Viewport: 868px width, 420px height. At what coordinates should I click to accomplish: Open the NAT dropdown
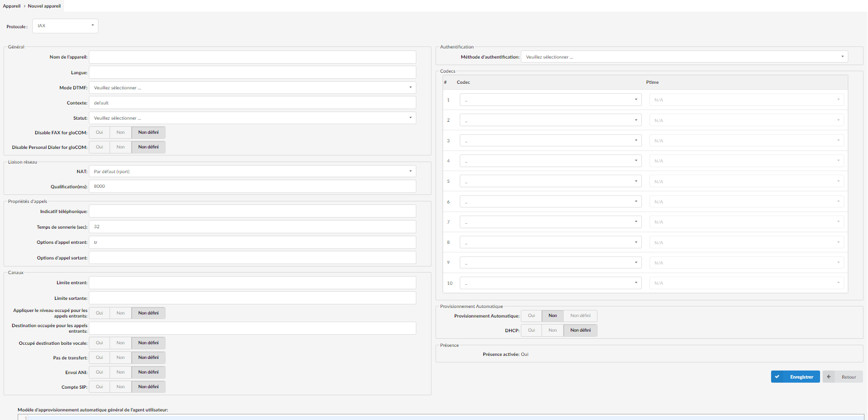[252, 172]
